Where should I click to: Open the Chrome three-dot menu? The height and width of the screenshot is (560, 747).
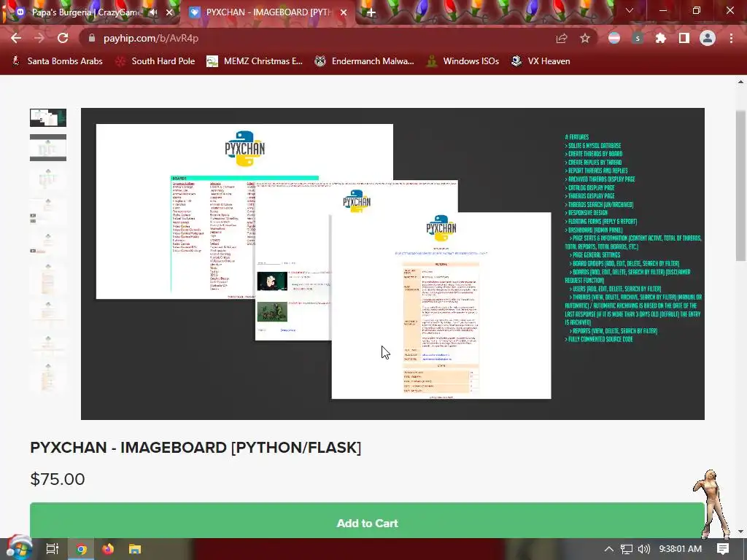pos(731,38)
